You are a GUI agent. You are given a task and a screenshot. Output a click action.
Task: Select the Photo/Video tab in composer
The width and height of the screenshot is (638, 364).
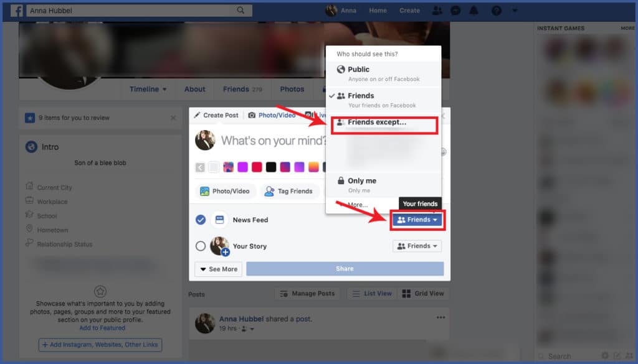272,115
